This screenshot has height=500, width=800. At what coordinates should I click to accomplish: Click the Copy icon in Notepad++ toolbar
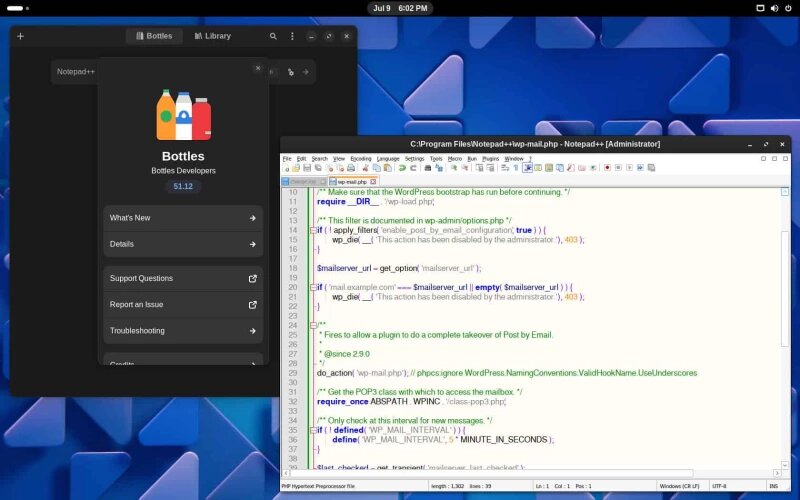(376, 167)
